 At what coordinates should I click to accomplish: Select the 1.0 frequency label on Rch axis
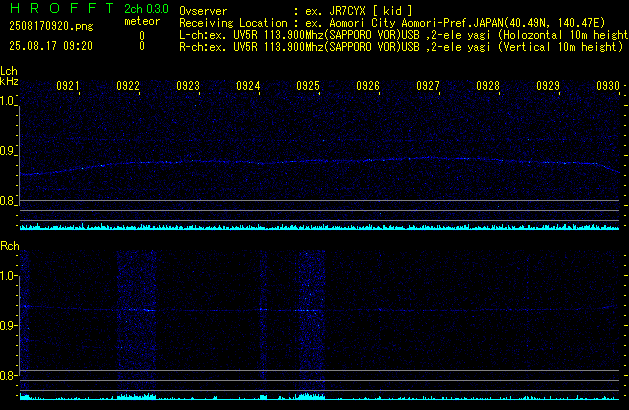7,276
